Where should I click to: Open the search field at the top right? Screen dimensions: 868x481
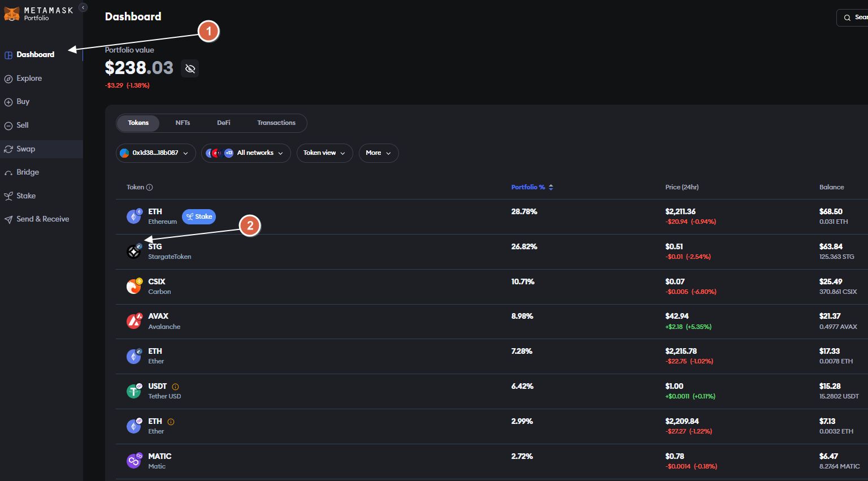click(x=852, y=18)
